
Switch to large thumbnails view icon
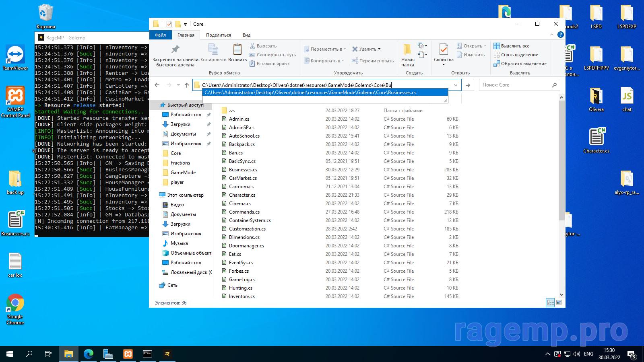point(559,302)
